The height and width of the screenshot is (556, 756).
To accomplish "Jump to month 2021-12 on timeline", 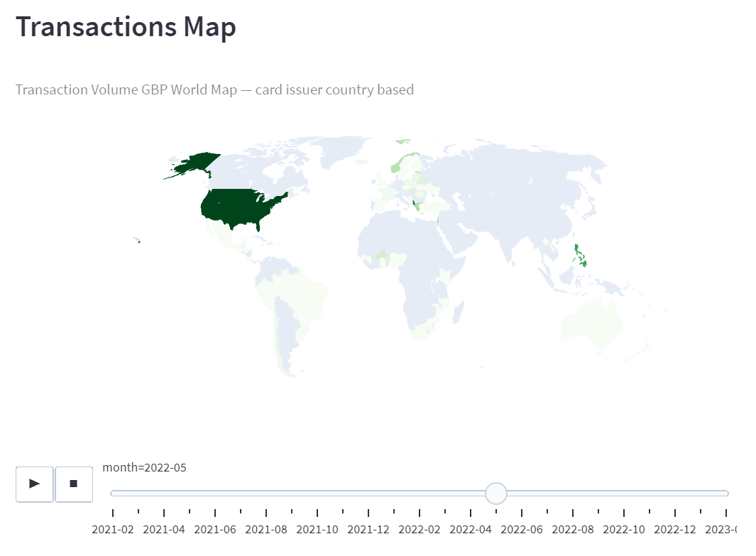I will pyautogui.click(x=368, y=529).
